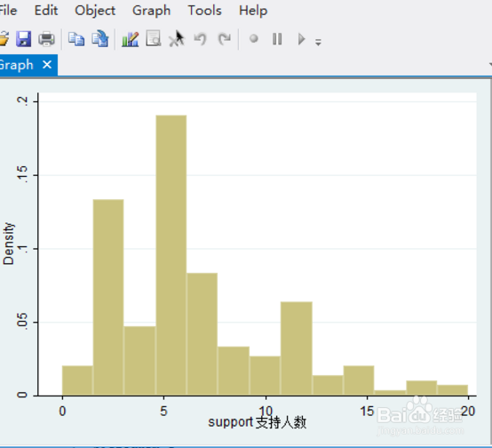Screen dimensions: 492x448
Task: Close the Graph tab
Action: tap(47, 65)
